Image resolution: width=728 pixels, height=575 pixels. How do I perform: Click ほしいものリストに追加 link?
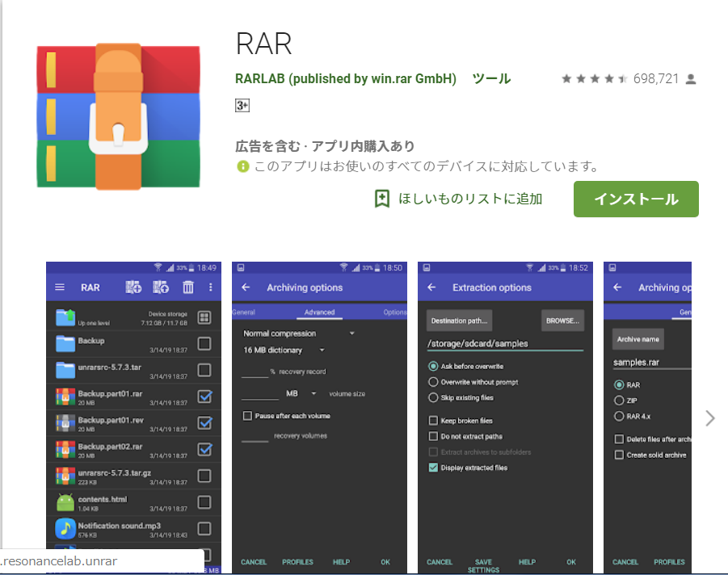tap(470, 199)
